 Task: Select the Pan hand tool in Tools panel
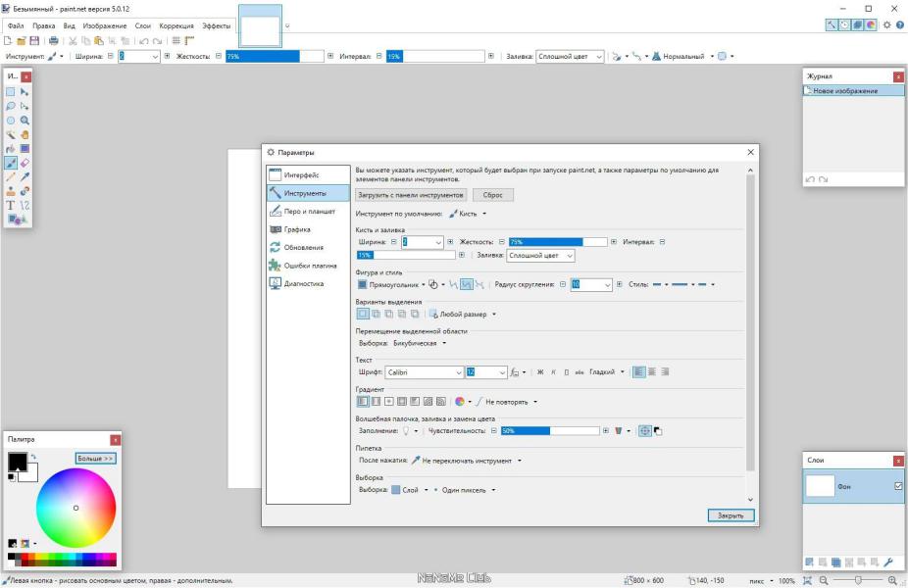(25, 135)
